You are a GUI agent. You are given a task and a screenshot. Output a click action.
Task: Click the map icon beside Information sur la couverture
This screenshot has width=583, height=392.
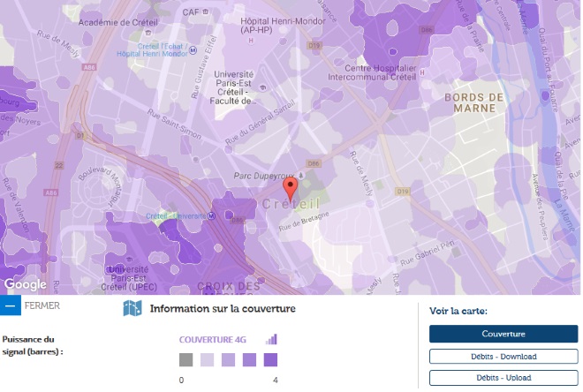coord(132,309)
